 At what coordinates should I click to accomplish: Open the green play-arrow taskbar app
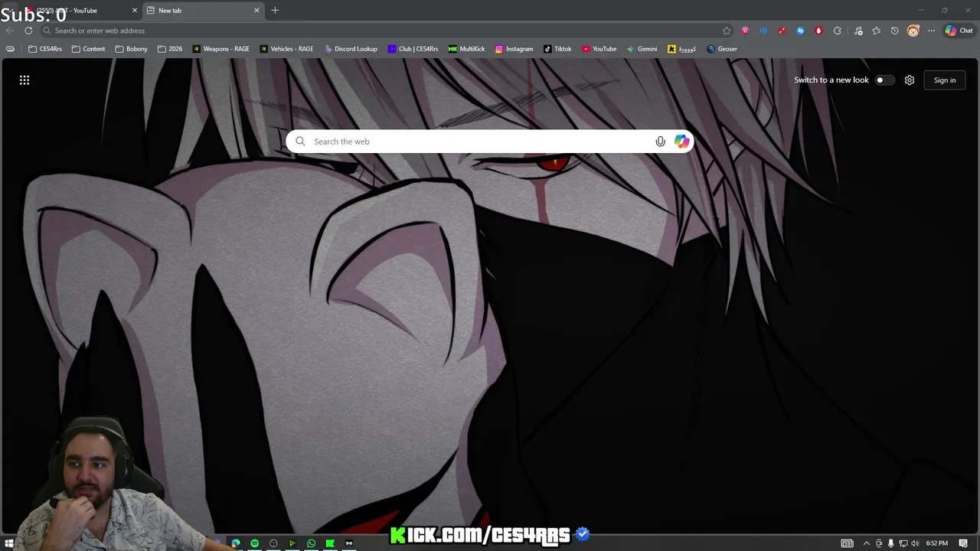pos(292,543)
